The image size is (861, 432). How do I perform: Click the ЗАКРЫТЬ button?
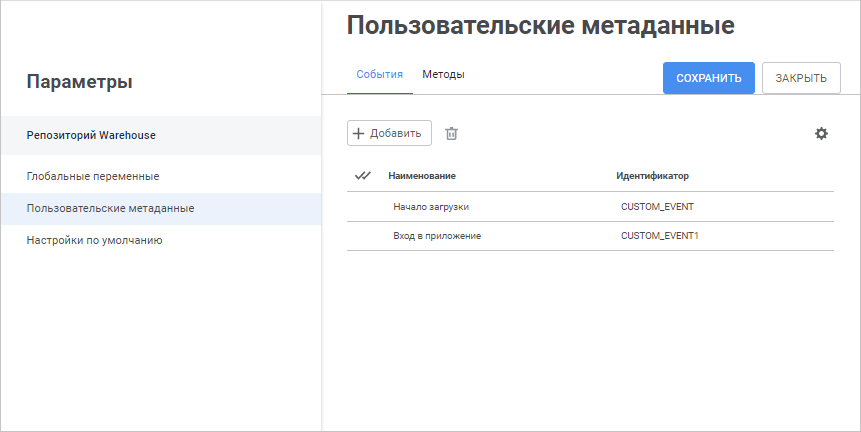(x=801, y=78)
